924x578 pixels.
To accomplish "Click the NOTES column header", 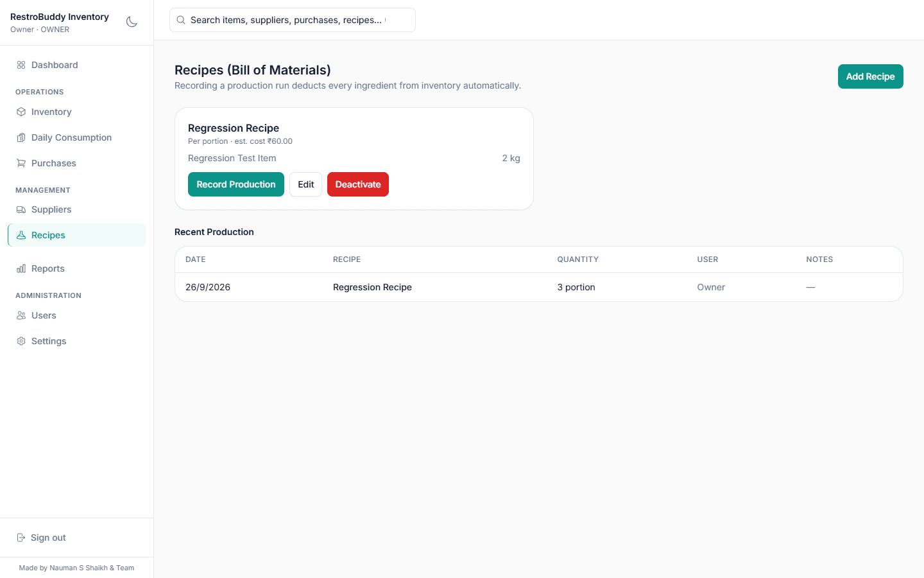I will [x=819, y=259].
